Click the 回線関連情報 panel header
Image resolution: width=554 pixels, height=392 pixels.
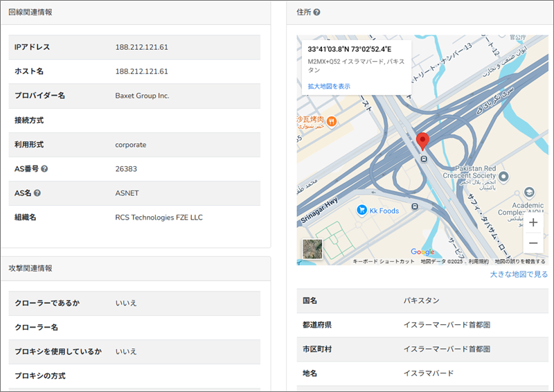point(136,12)
